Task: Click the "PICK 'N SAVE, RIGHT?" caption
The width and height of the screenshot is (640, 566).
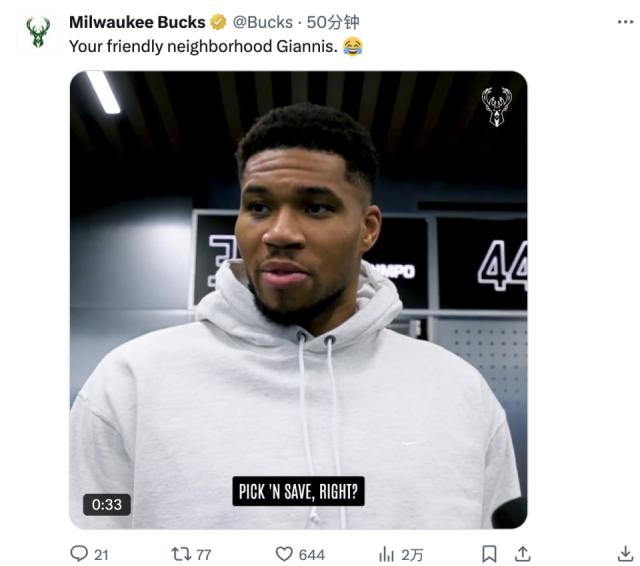Action: coord(298,492)
